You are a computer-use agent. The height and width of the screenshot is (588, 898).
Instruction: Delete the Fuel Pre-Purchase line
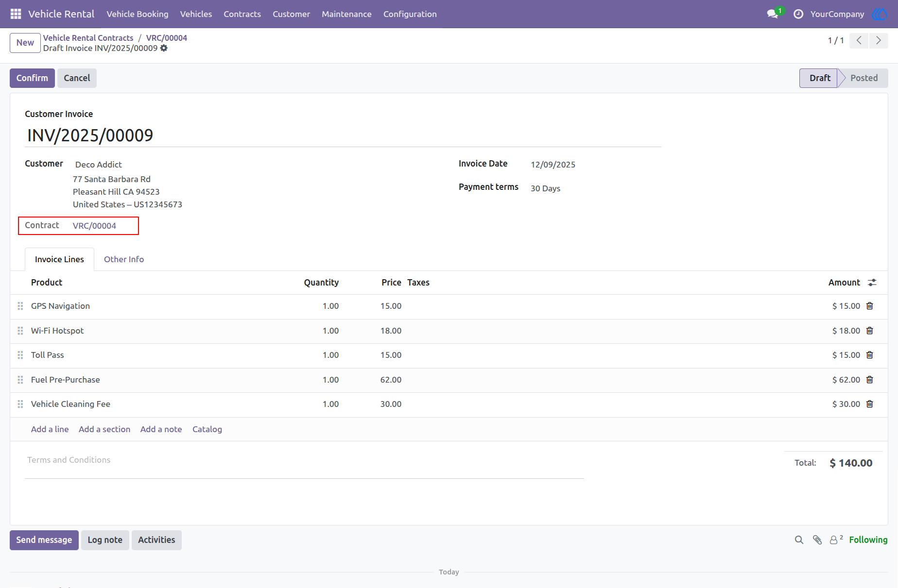[x=870, y=380]
